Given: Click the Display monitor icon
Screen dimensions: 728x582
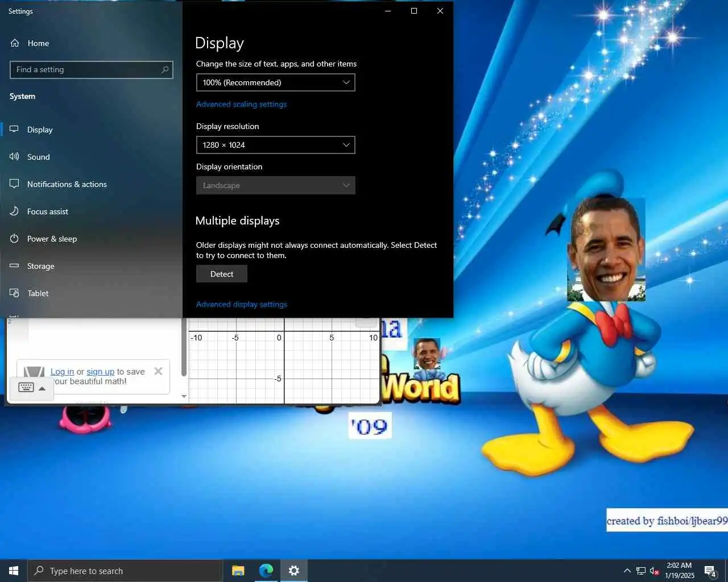Looking at the screenshot, I should point(14,129).
